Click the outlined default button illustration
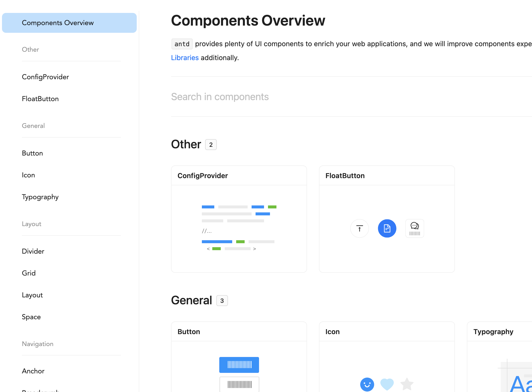The height and width of the screenshot is (392, 532). 239,384
